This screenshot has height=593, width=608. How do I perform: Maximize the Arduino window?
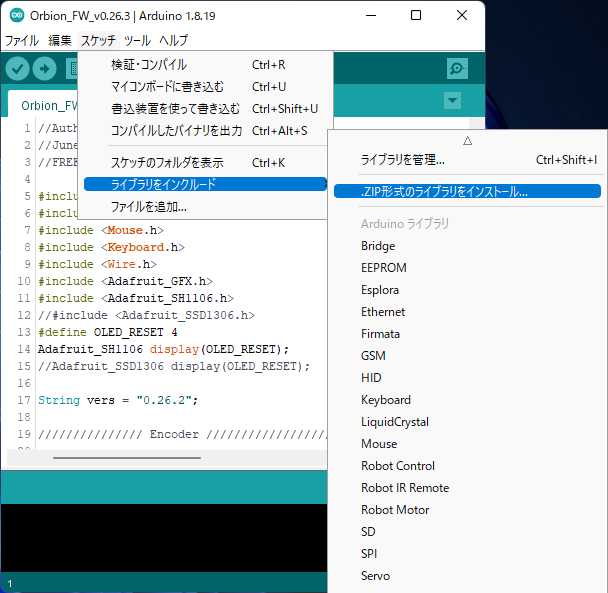(x=416, y=16)
